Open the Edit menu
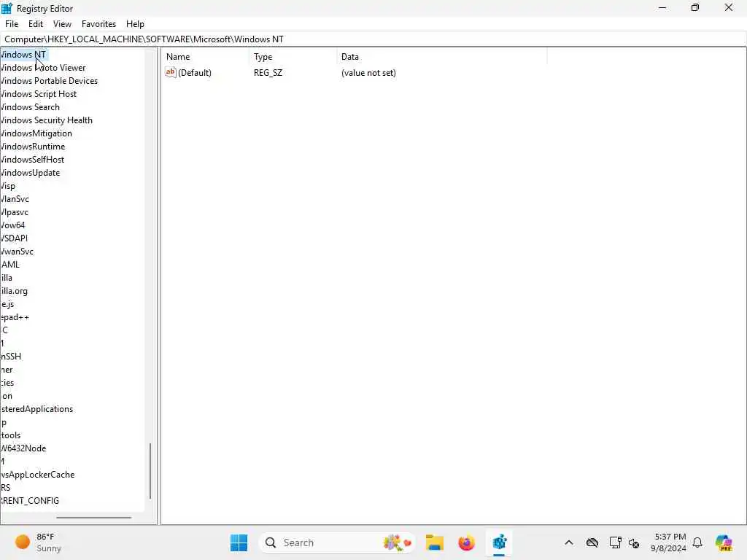Viewport: 747px width, 560px height. point(35,24)
